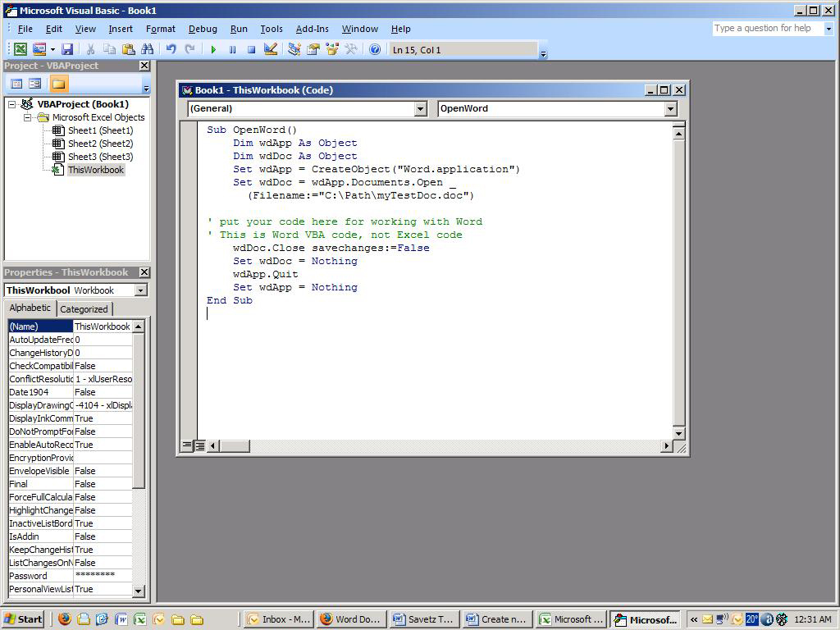Click the Undo icon on the toolbar
840x630 pixels.
[170, 49]
